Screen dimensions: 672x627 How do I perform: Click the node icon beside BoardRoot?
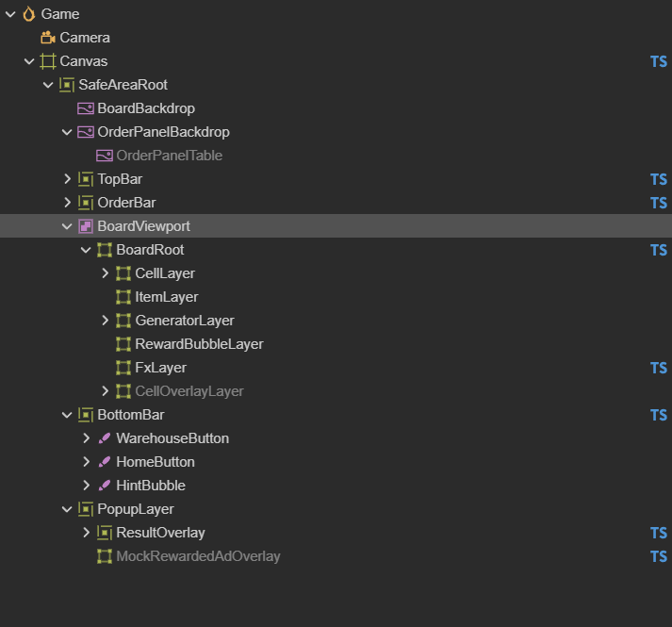coord(104,250)
